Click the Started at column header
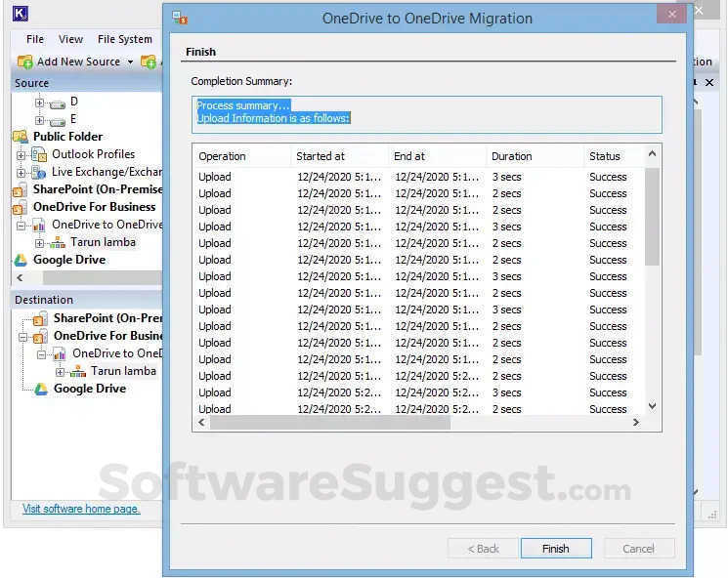This screenshot has width=728, height=578. [x=339, y=156]
